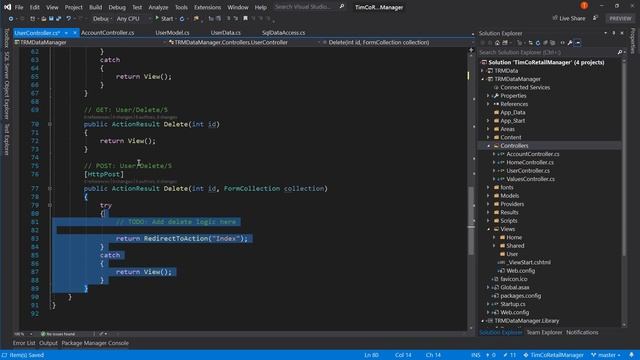
Task: Open the Debug menu
Action: coord(117,7)
